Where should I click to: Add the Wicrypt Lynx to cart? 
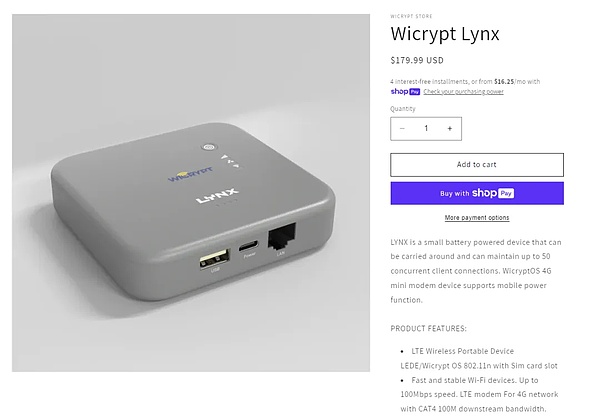[477, 165]
